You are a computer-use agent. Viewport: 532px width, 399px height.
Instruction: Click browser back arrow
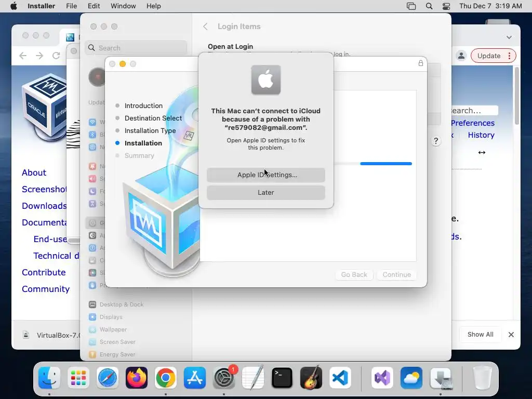pos(23,56)
